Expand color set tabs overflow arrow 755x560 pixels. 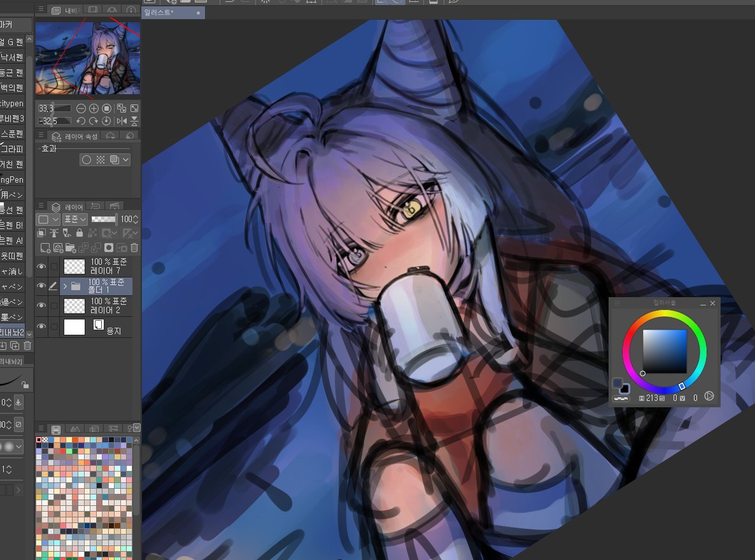pyautogui.click(x=137, y=428)
